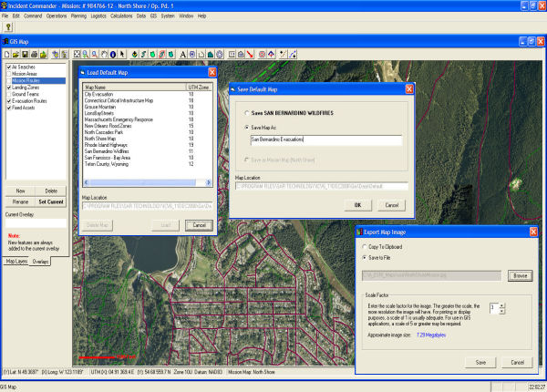Select the Zoom out magnifier tool
547x392 pixels.
[95, 55]
